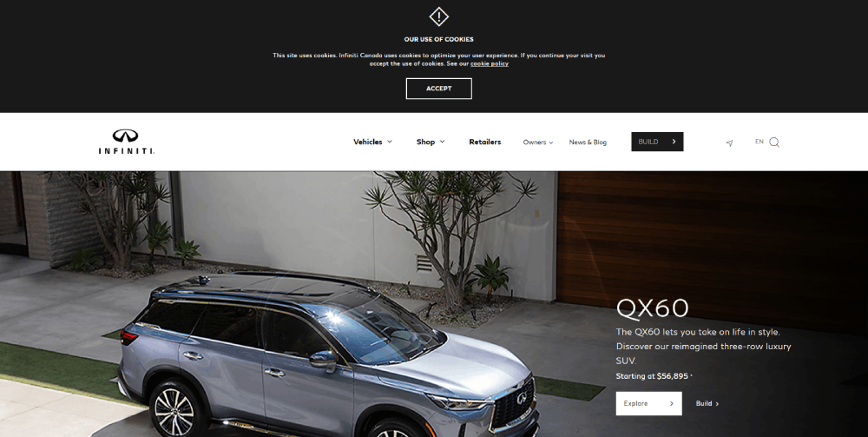Go to News & Blog
This screenshot has width=868, height=437.
click(588, 142)
